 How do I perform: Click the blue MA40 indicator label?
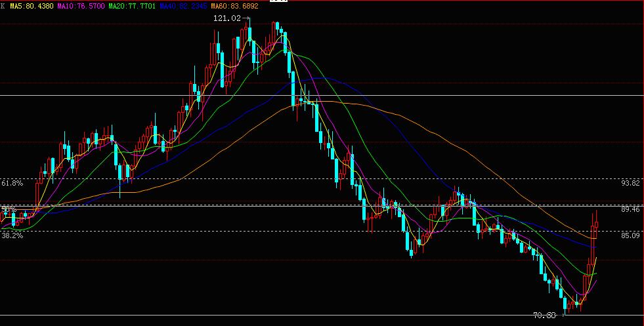click(x=183, y=6)
